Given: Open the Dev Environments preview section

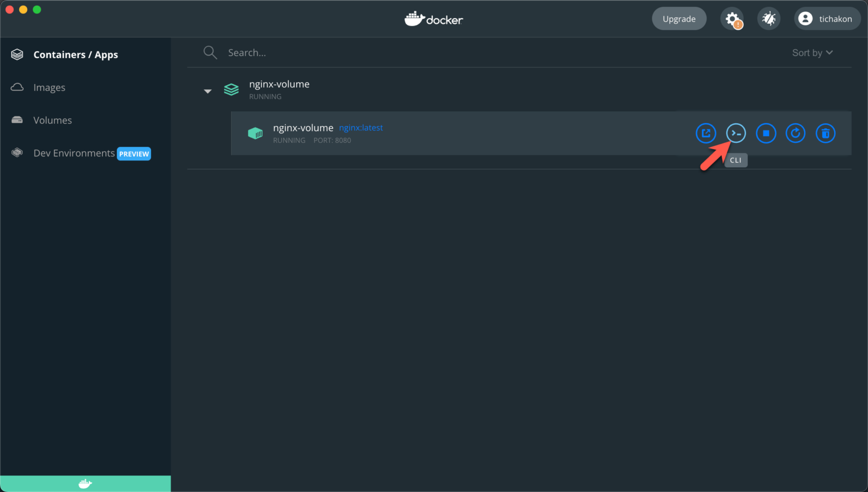Looking at the screenshot, I should (73, 153).
